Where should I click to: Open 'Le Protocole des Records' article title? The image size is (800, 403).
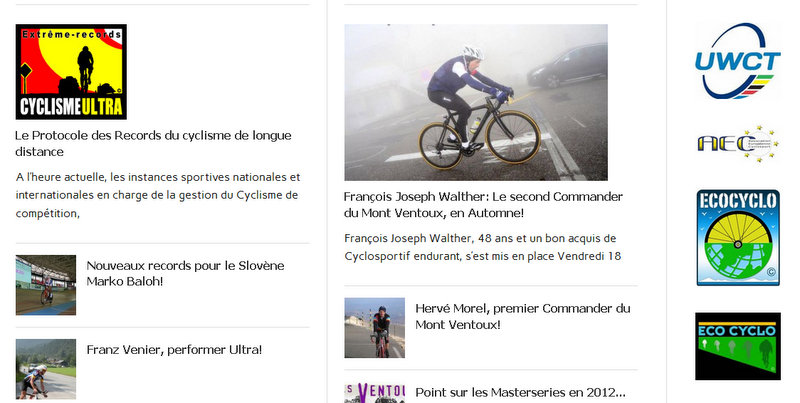tap(153, 143)
